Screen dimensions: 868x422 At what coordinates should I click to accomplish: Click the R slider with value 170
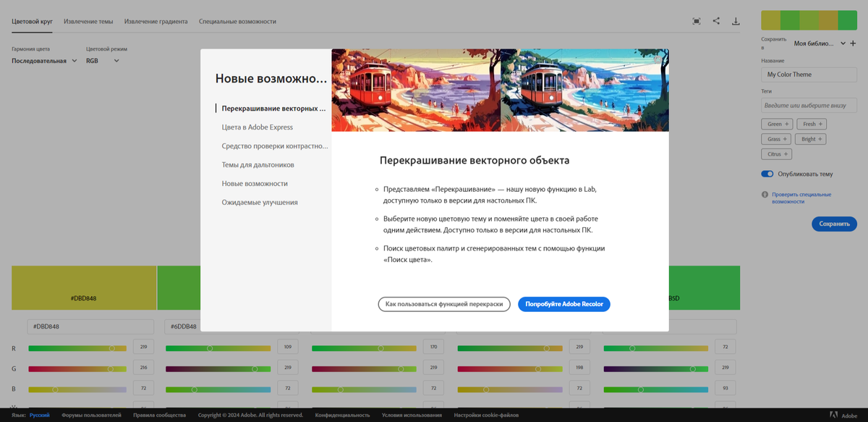pos(364,348)
